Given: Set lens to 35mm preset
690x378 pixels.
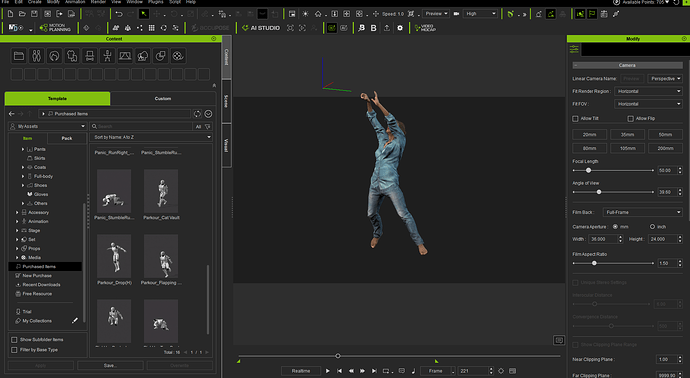Looking at the screenshot, I should (628, 135).
